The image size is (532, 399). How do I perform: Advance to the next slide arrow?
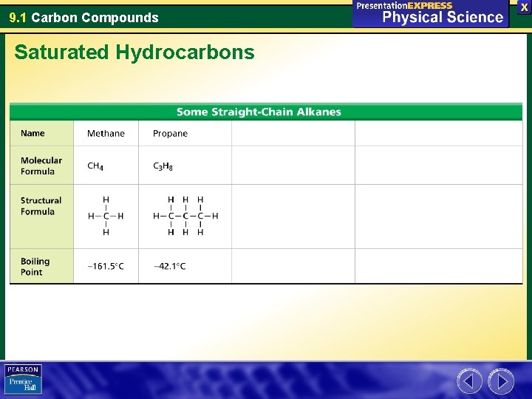tap(501, 381)
